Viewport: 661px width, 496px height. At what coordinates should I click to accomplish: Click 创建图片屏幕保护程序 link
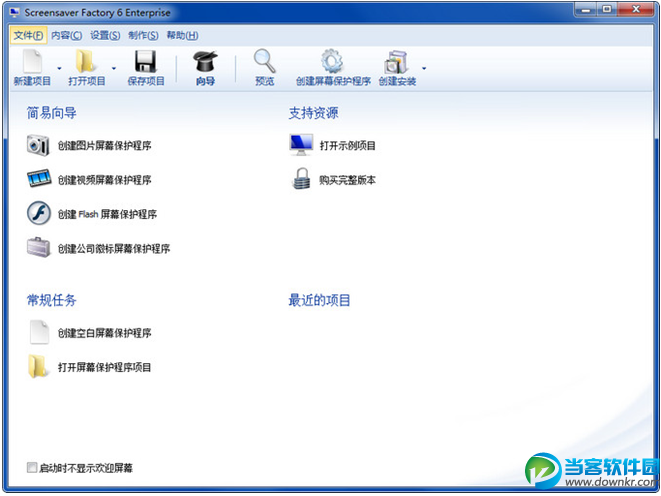(x=105, y=146)
